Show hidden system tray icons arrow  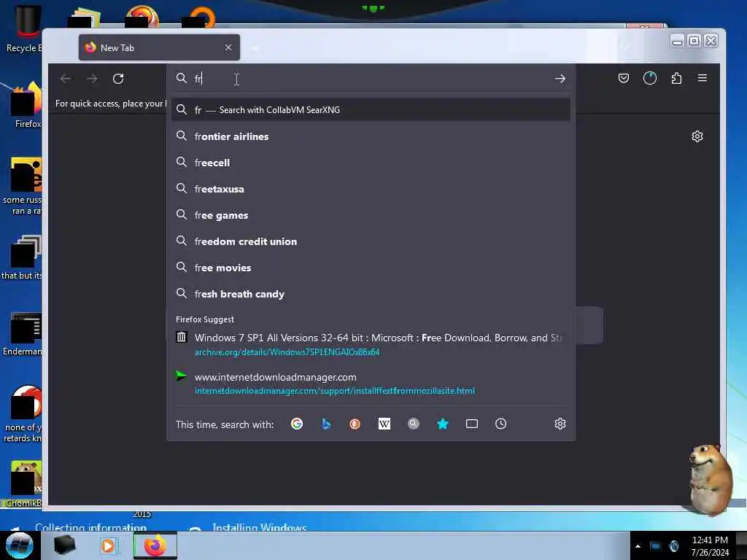pyautogui.click(x=638, y=546)
